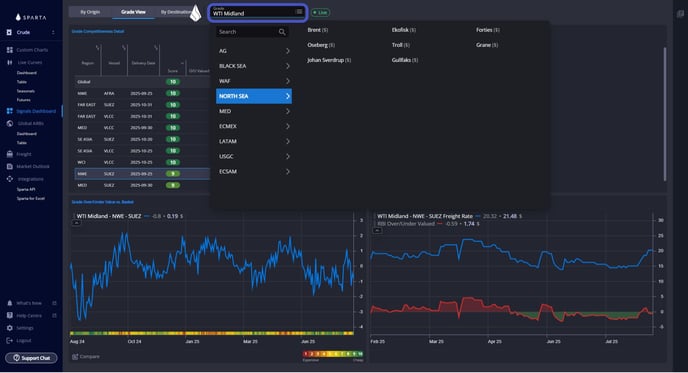Select NWE AFRA row
The height and width of the screenshot is (373, 688).
pos(143,93)
